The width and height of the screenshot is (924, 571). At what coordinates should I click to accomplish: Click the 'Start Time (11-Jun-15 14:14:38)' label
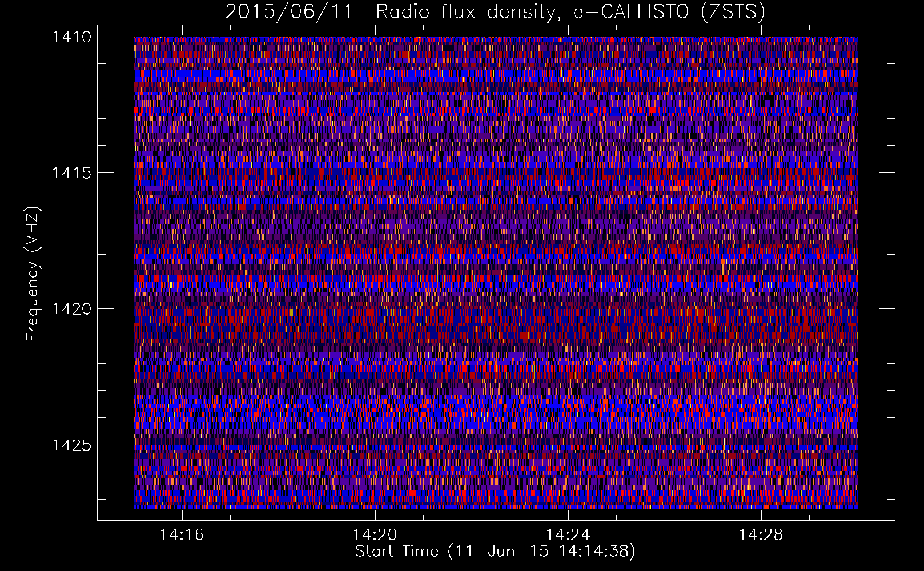point(495,552)
